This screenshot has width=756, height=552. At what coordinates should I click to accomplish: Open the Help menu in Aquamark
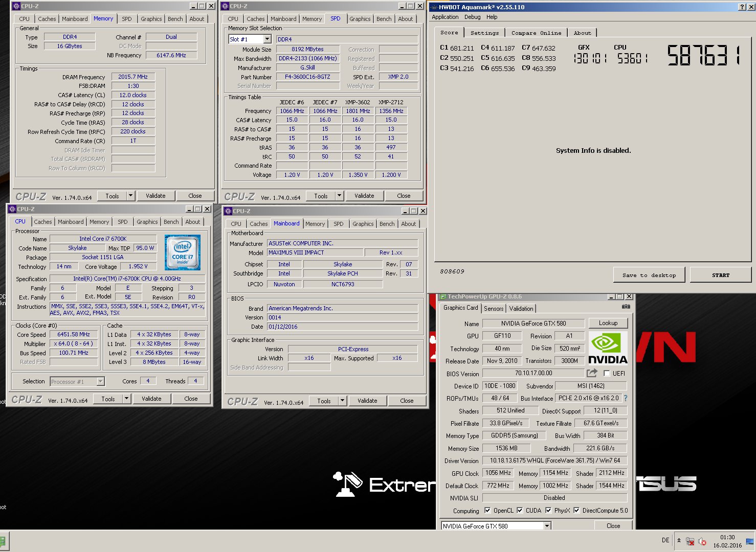pyautogui.click(x=492, y=17)
